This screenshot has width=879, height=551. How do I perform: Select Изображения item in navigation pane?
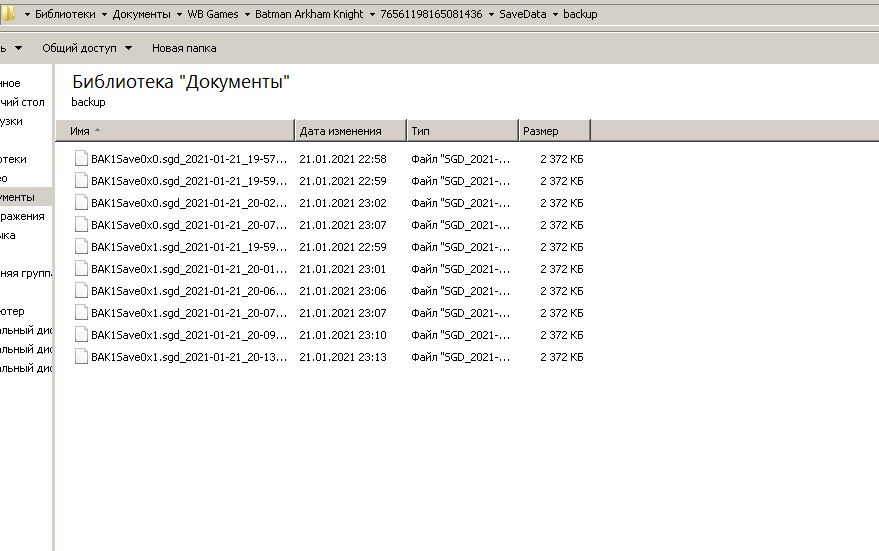coord(22,216)
